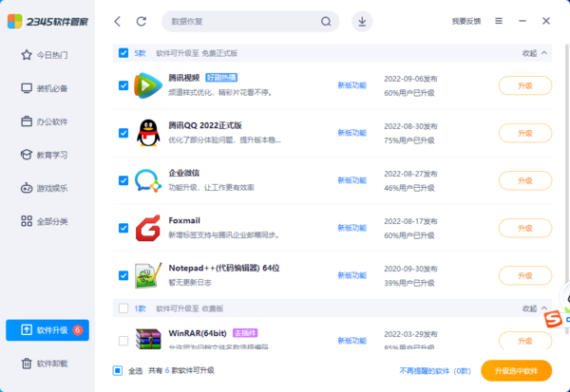Image resolution: width=570 pixels, height=392 pixels.
Task: Click the search magnifier icon
Action: click(x=326, y=21)
